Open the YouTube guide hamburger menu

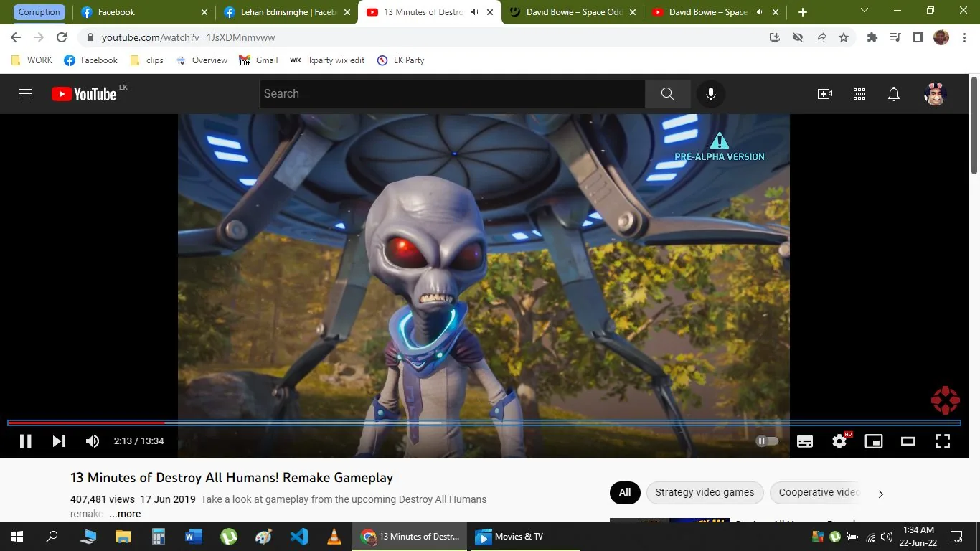[x=25, y=94]
